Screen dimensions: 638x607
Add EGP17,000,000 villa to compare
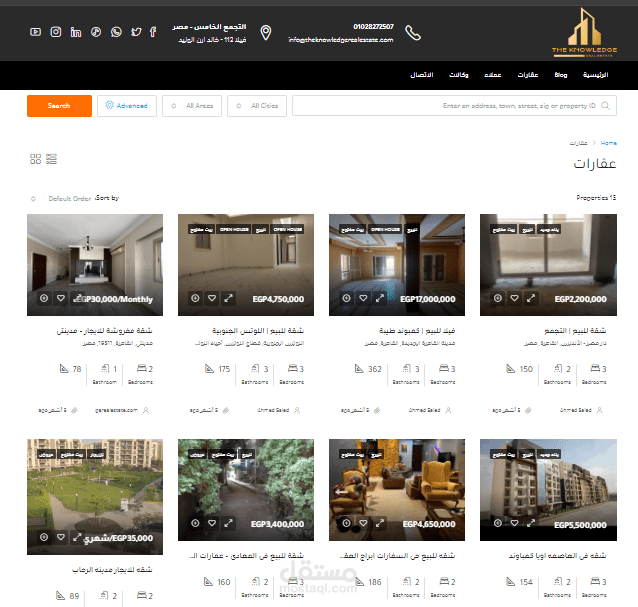(x=346, y=298)
